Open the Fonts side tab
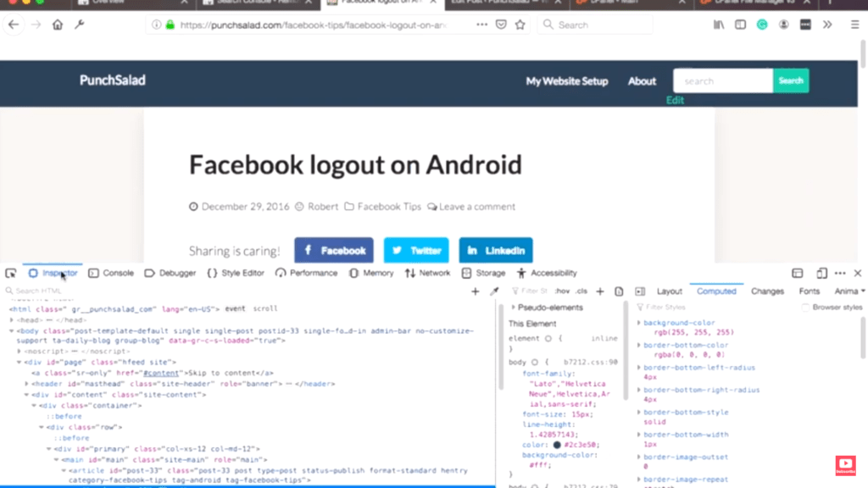Screen dimensions: 868x488 click(x=810, y=291)
